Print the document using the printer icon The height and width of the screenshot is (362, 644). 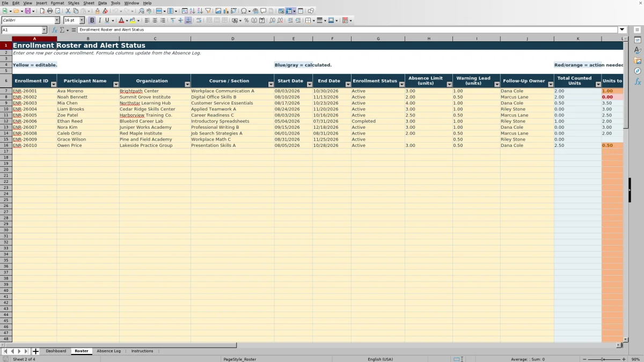coord(50,11)
